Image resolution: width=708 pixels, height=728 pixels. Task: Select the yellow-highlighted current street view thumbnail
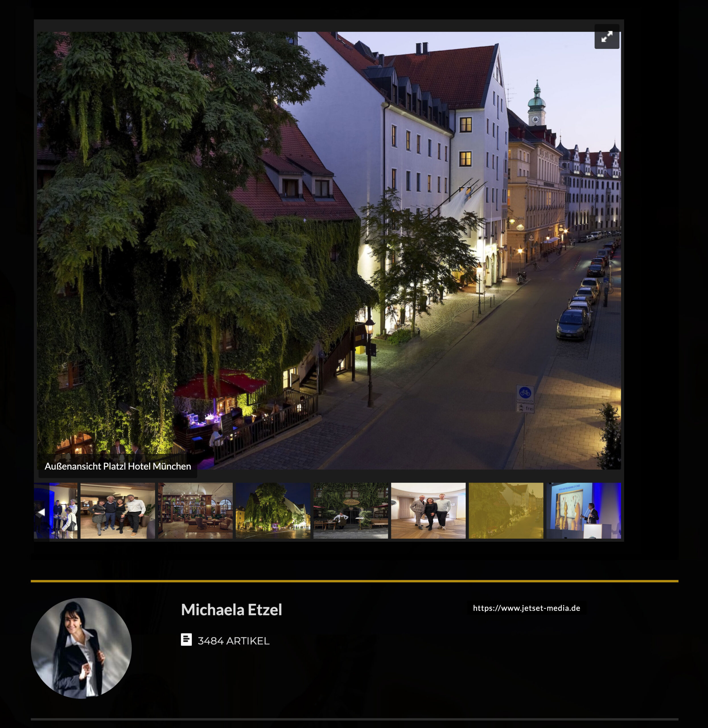(x=506, y=511)
